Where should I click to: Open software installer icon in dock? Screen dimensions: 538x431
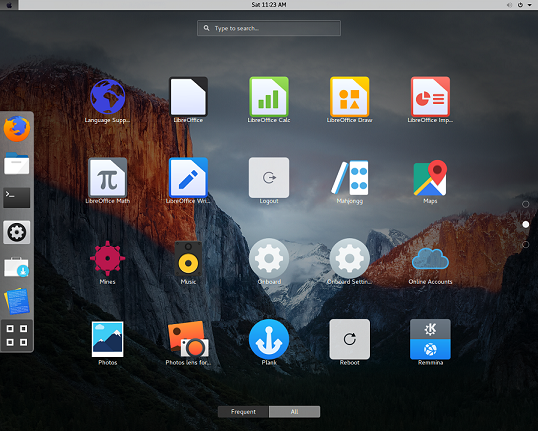pyautogui.click(x=17, y=267)
